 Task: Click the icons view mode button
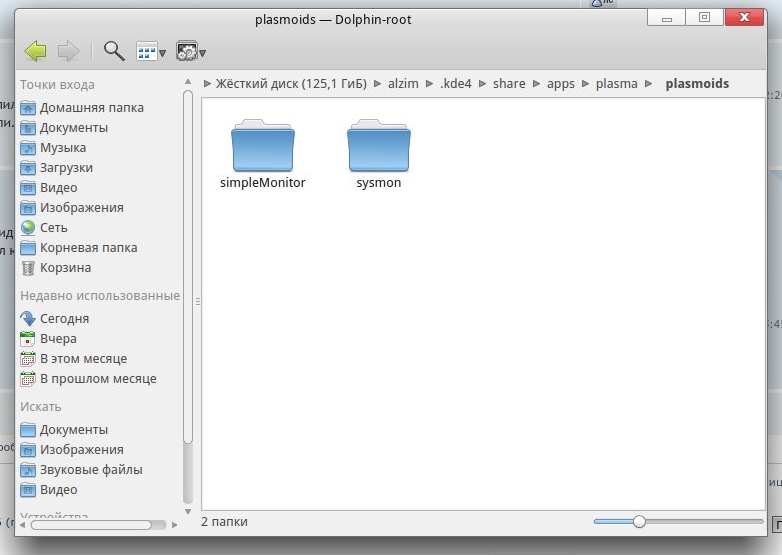coord(146,51)
